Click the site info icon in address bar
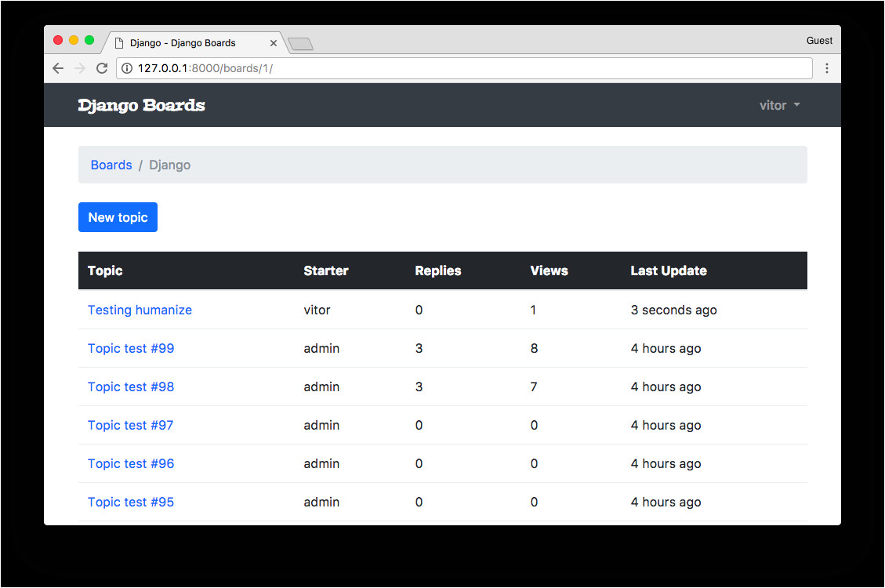885x588 pixels. [x=128, y=68]
